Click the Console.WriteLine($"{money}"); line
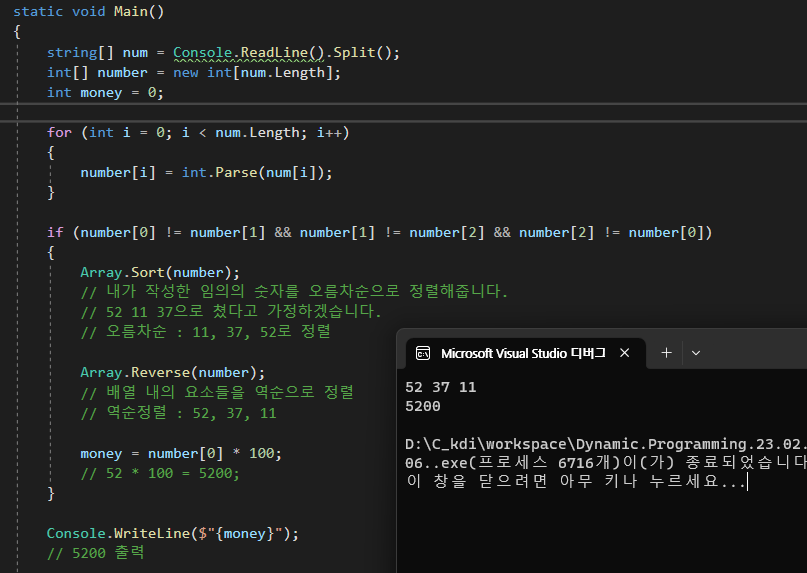The height and width of the screenshot is (573, 807). 172,533
